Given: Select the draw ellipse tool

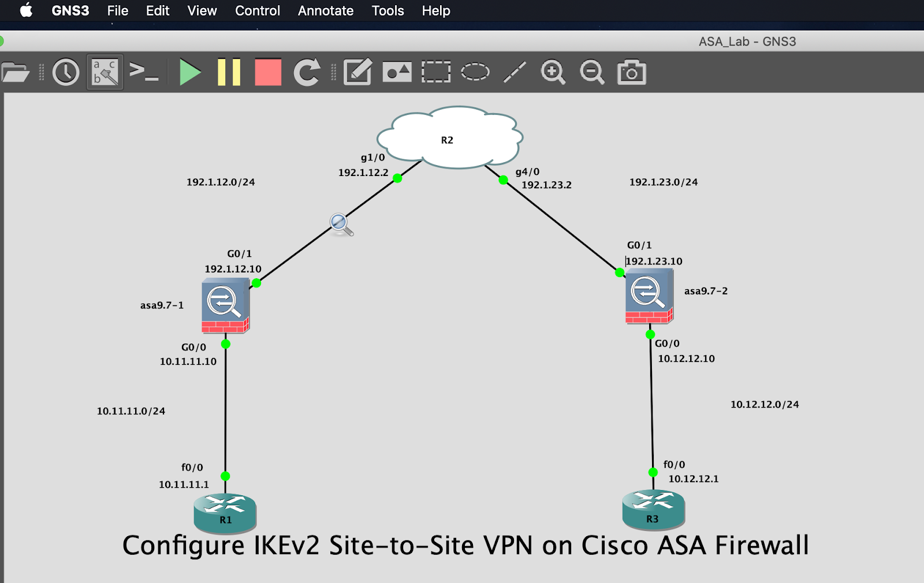Looking at the screenshot, I should 474,72.
